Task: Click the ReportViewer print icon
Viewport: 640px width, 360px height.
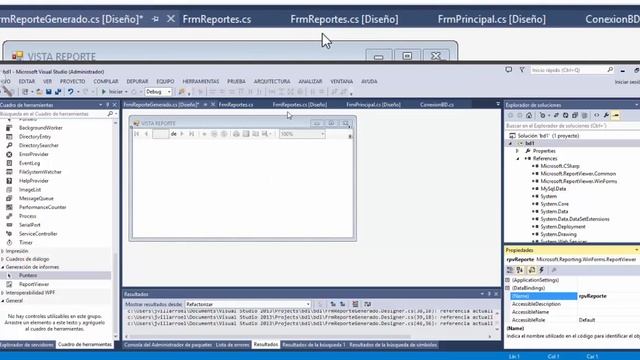Action: (x=236, y=134)
